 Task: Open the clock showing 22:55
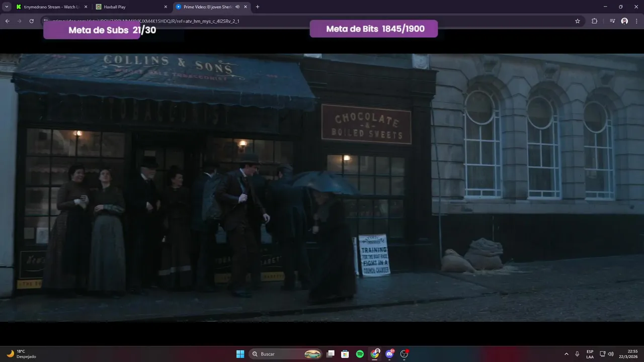pyautogui.click(x=629, y=354)
